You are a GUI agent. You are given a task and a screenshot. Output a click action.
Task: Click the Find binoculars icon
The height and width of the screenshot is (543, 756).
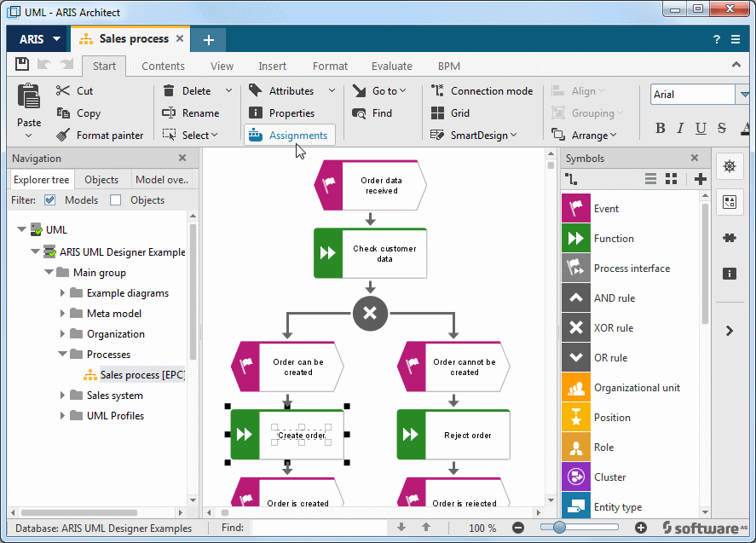click(359, 113)
